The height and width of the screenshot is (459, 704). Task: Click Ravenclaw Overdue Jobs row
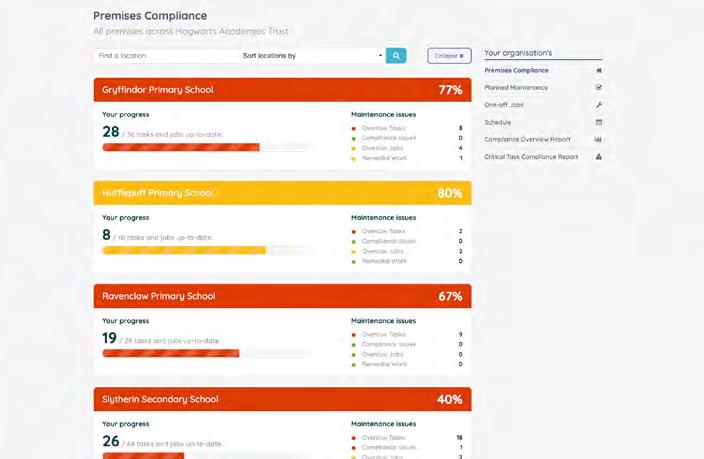coord(407,354)
